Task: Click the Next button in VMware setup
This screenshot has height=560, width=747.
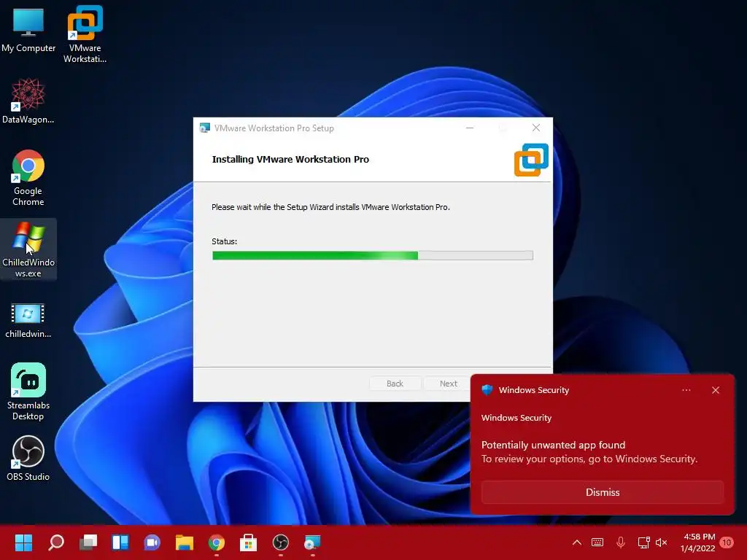Action: [x=449, y=384]
